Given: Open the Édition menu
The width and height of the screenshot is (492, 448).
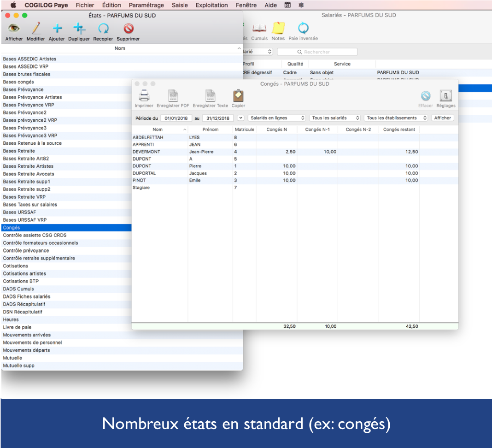Looking at the screenshot, I should point(111,5).
